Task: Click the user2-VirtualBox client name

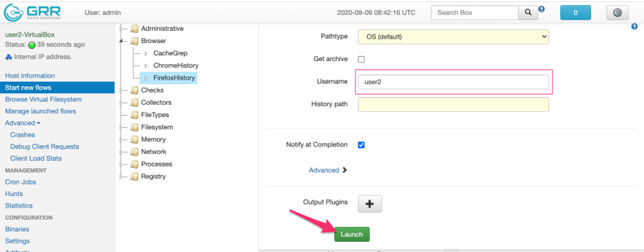Action: tap(30, 35)
